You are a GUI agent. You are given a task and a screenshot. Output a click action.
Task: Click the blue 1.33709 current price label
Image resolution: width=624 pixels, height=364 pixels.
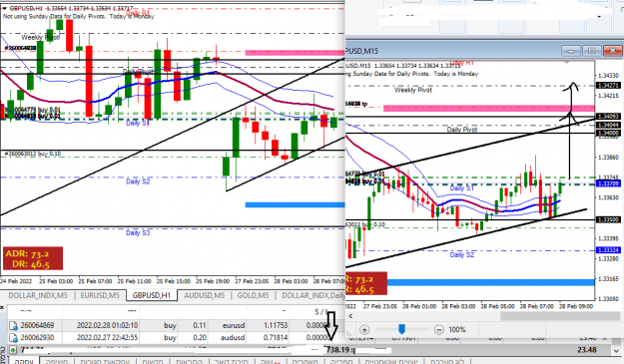pos(608,183)
